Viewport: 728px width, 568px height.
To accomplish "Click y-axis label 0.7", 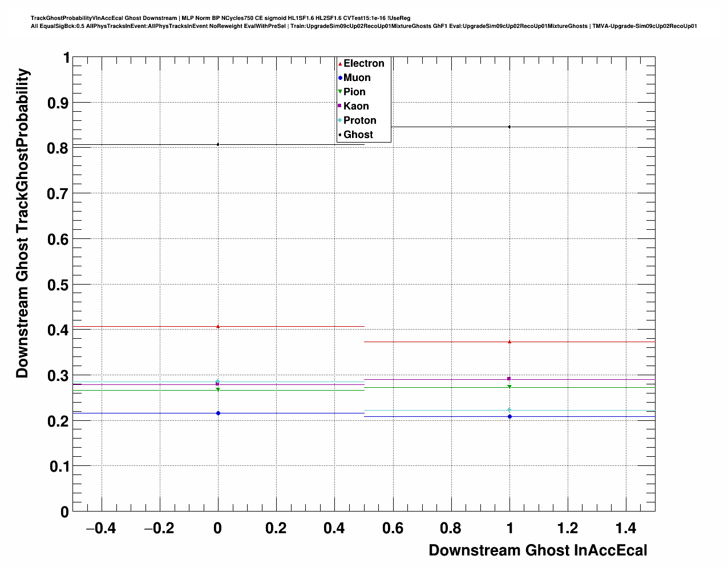I will point(58,194).
